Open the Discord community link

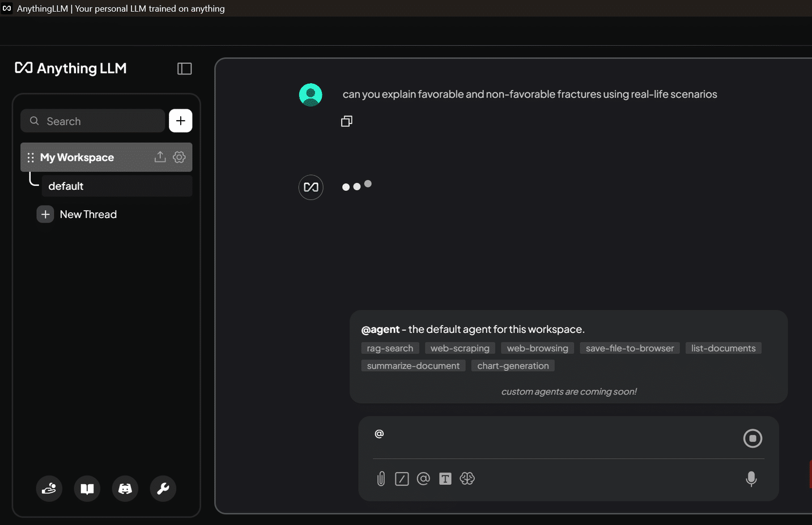point(125,488)
